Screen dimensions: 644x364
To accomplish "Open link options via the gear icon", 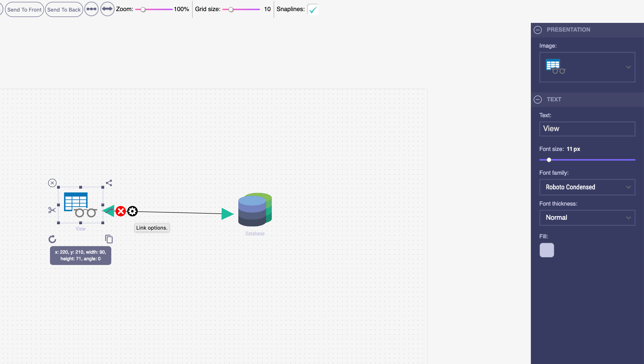I will pyautogui.click(x=132, y=211).
